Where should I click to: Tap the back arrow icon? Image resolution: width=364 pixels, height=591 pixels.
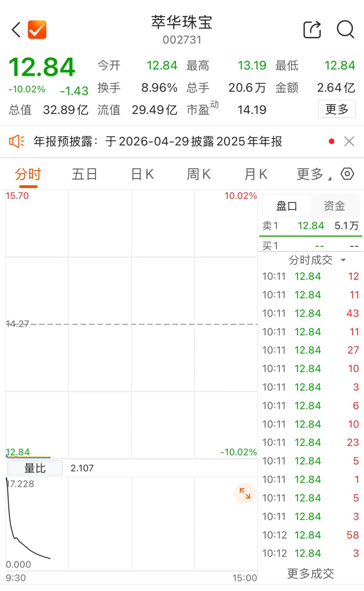[x=16, y=30]
